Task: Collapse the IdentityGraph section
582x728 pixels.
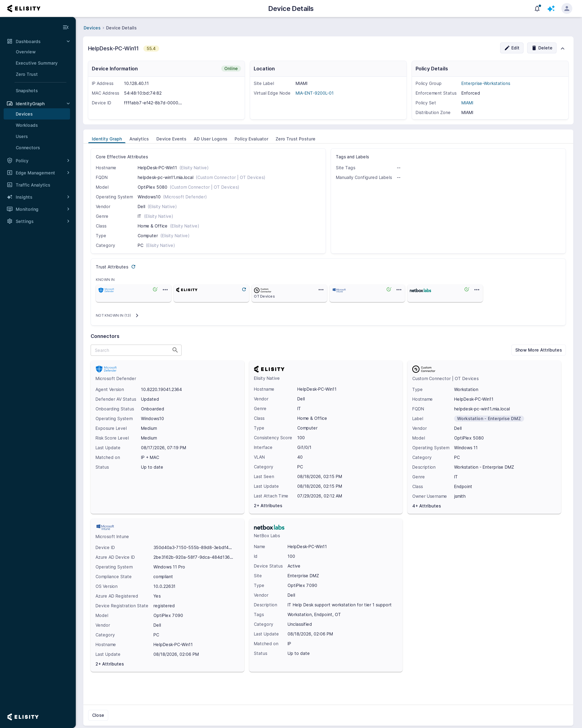Action: pyautogui.click(x=68, y=103)
